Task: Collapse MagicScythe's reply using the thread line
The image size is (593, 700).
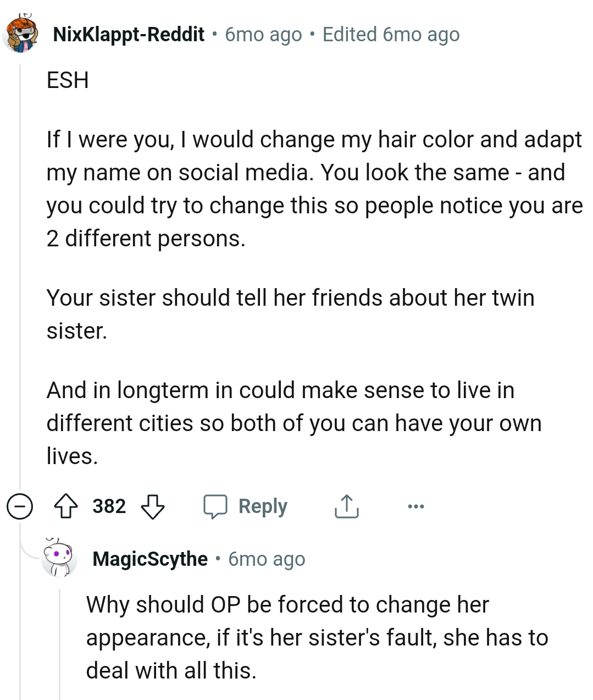Action: pyautogui.click(x=60, y=638)
